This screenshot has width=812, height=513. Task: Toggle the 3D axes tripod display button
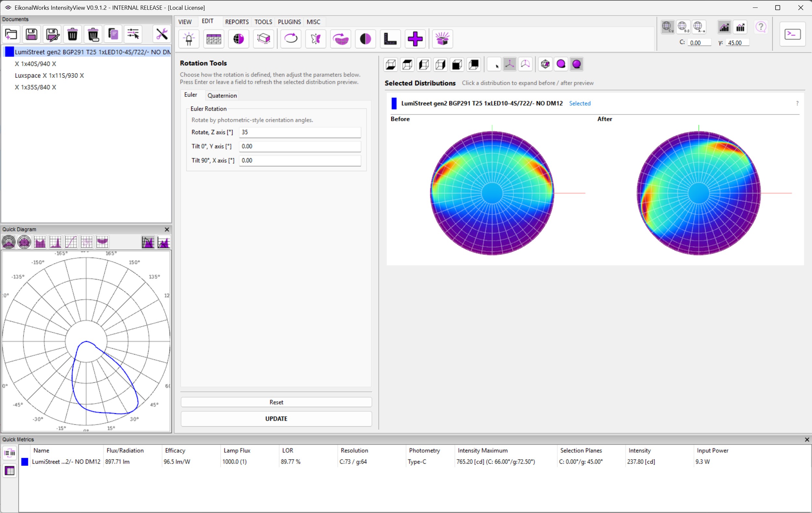coord(510,64)
